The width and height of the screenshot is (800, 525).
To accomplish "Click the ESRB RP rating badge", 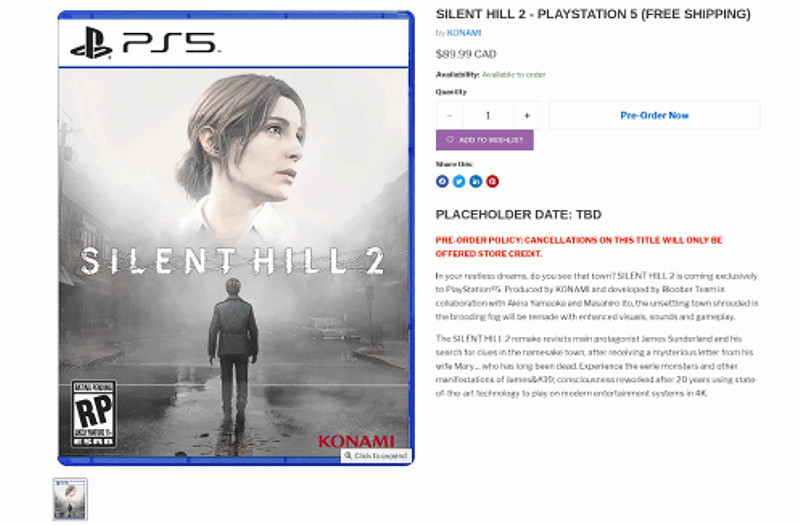I will [x=94, y=414].
